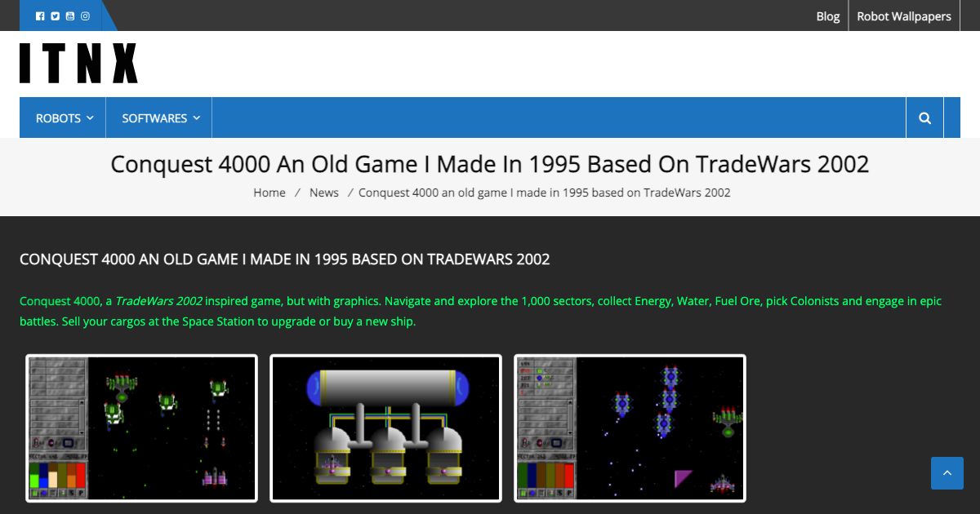Open the ROBOTS navigation dropdown
The image size is (980, 514).
click(x=57, y=117)
